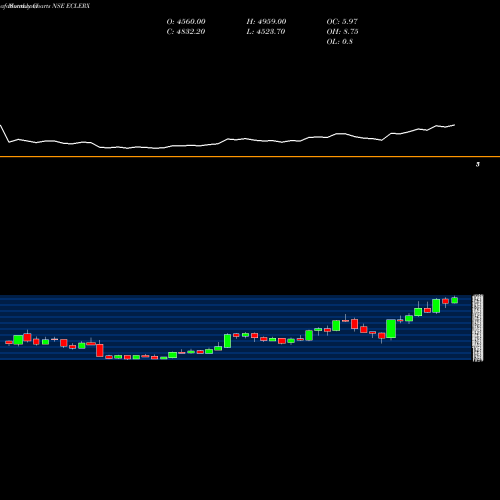Click the high value H: 4959.00
This screenshot has width=500, height=500.
pyautogui.click(x=266, y=22)
